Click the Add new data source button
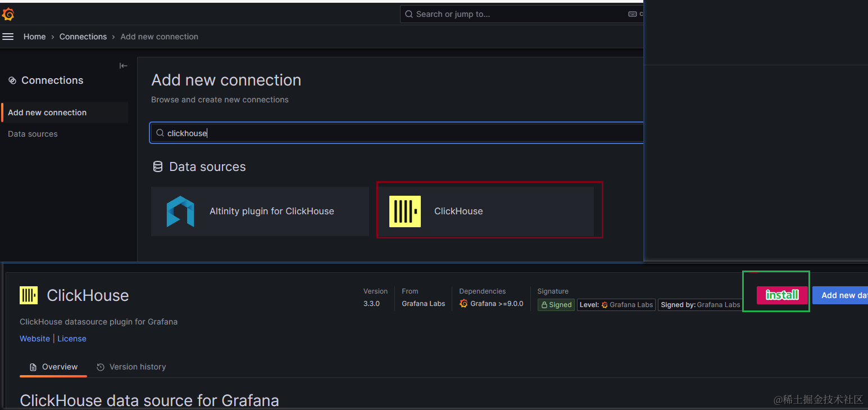The image size is (868, 410). coord(840,295)
